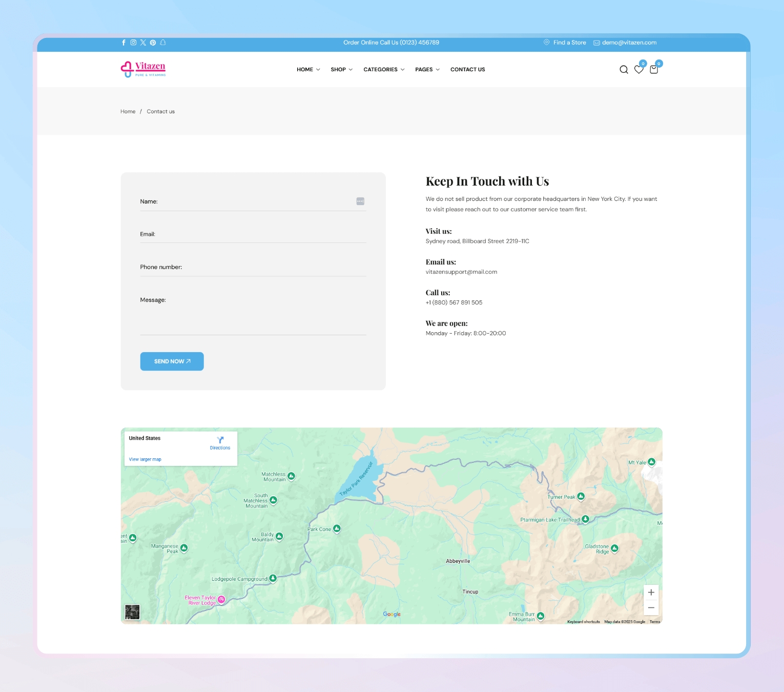Click the map Keyboard shortcuts link
This screenshot has height=692, width=784.
click(x=584, y=622)
